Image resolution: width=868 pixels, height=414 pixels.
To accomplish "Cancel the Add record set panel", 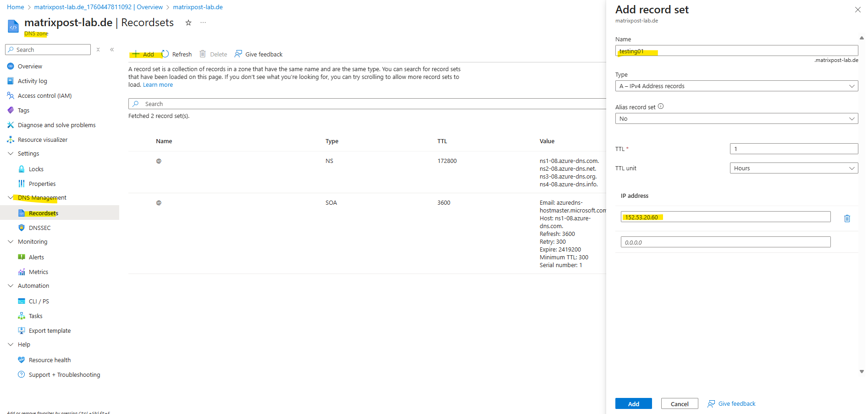I will [679, 403].
